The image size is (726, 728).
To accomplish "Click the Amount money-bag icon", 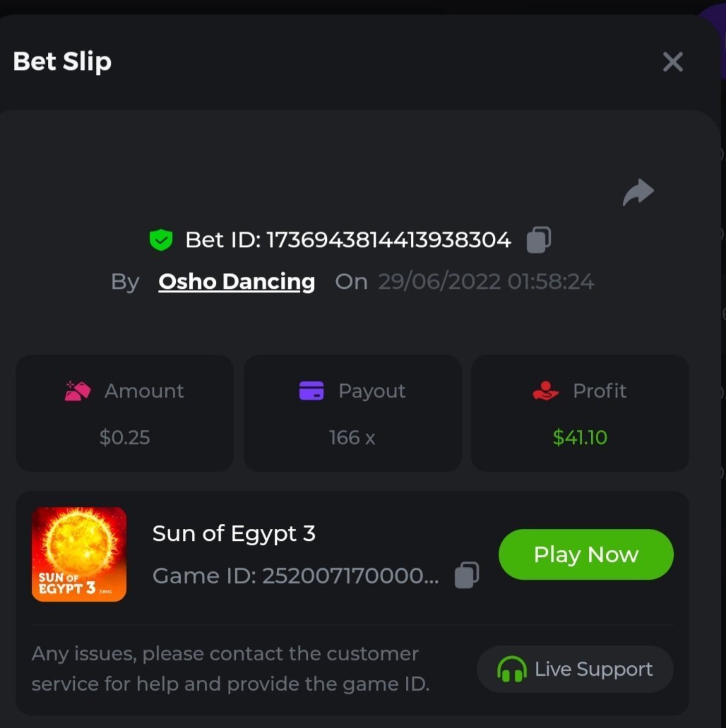I will tap(78, 390).
